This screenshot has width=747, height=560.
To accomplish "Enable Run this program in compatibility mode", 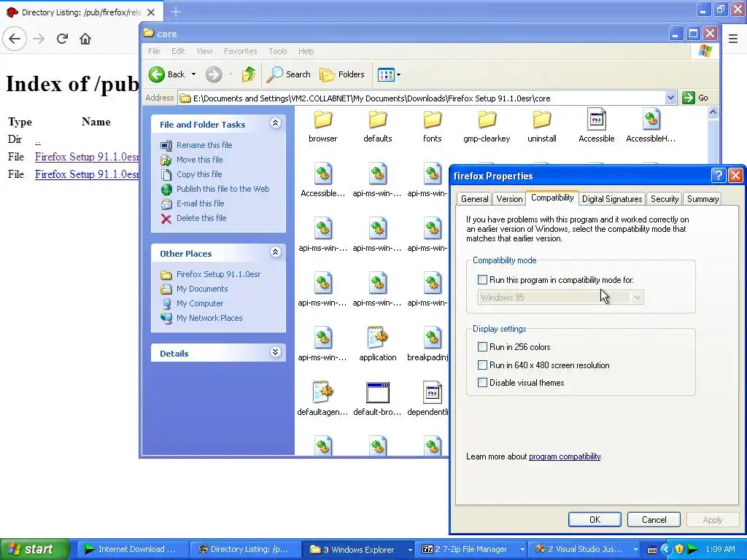I will (483, 280).
